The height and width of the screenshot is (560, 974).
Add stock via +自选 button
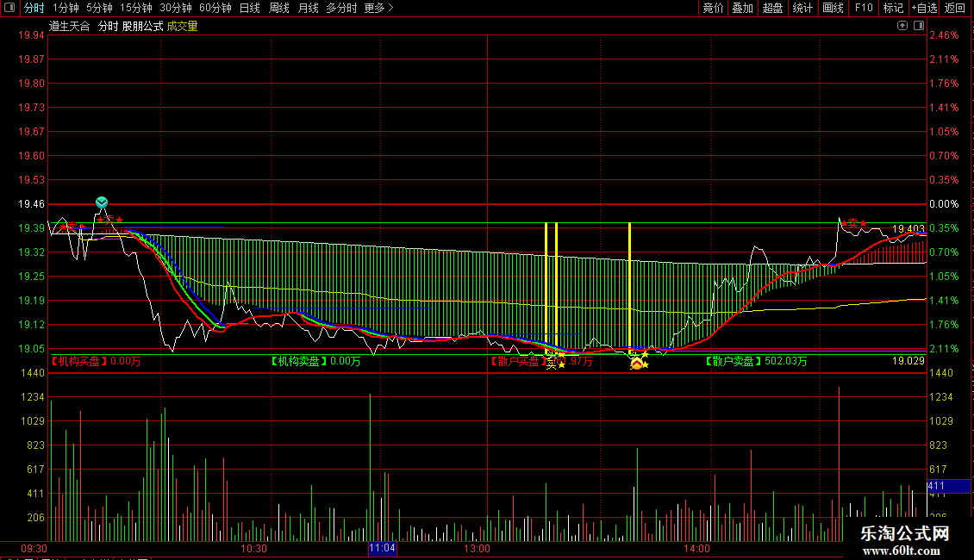(x=924, y=8)
